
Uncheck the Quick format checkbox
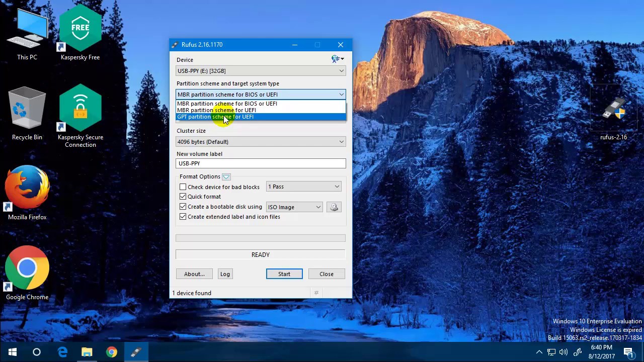[183, 197]
